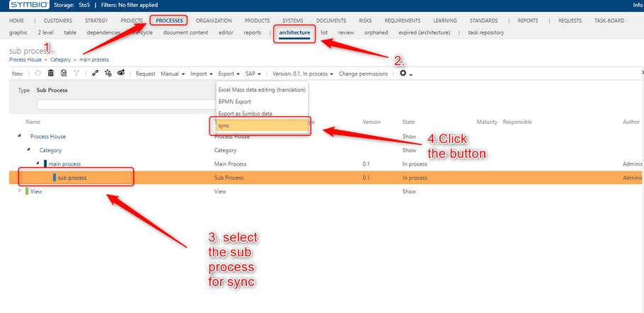This screenshot has height=313, width=644.
Task: Switch to the 2 level tab
Action: [x=45, y=33]
